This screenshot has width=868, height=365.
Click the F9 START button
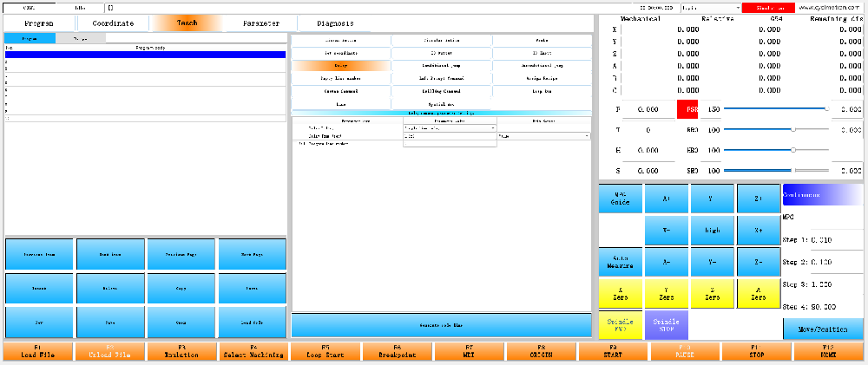point(614,351)
